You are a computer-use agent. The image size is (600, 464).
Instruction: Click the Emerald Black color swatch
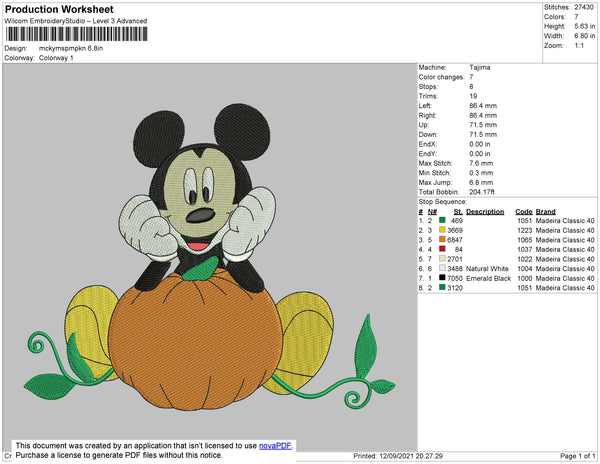tap(442, 277)
